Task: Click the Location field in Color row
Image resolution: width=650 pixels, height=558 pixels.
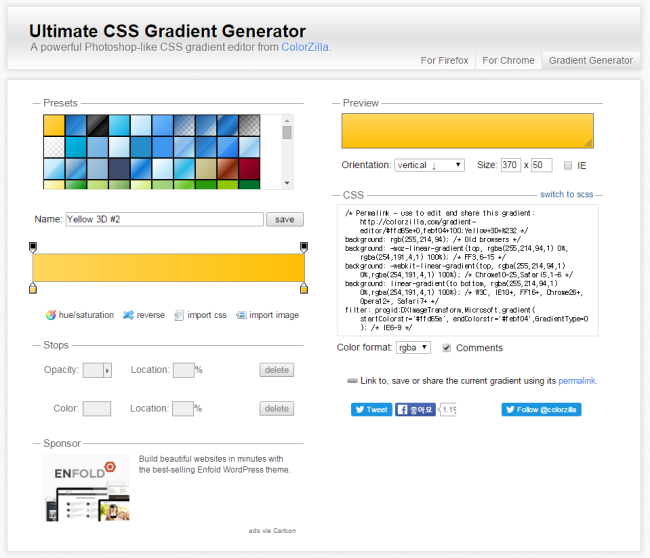Action: (183, 409)
